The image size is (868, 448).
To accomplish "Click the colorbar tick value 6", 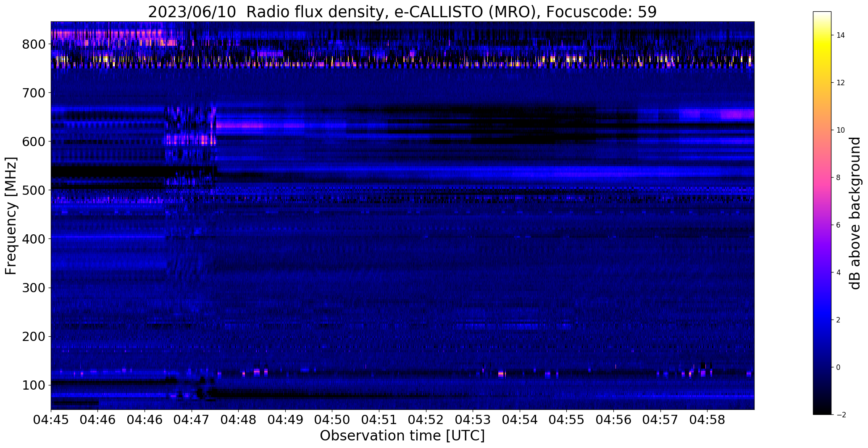I will [838, 225].
